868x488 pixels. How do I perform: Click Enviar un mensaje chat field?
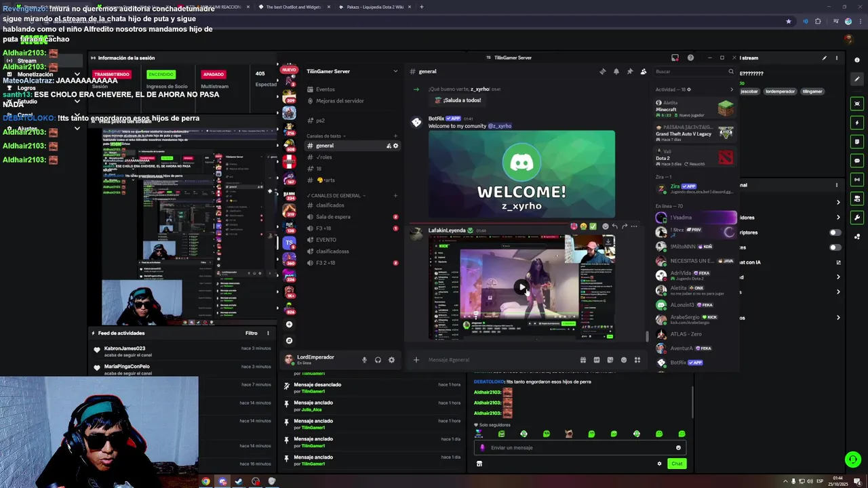pyautogui.click(x=579, y=447)
